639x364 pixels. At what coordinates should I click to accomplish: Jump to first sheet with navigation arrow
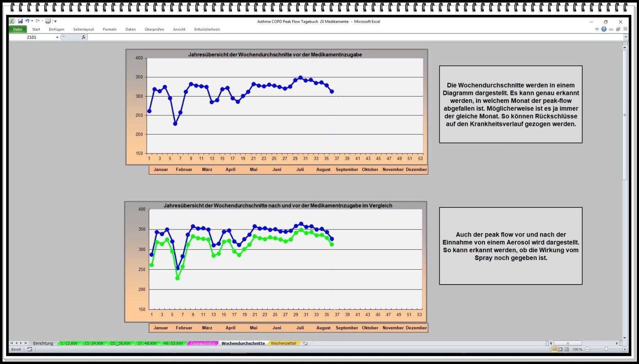pos(12,343)
